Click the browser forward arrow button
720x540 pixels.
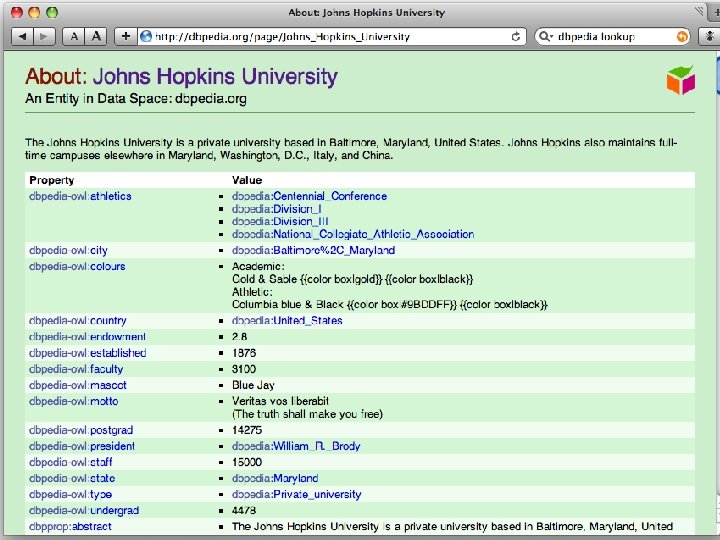45,35
